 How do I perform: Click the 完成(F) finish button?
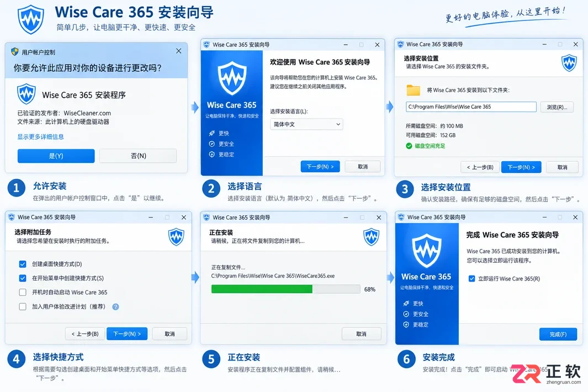558,334
